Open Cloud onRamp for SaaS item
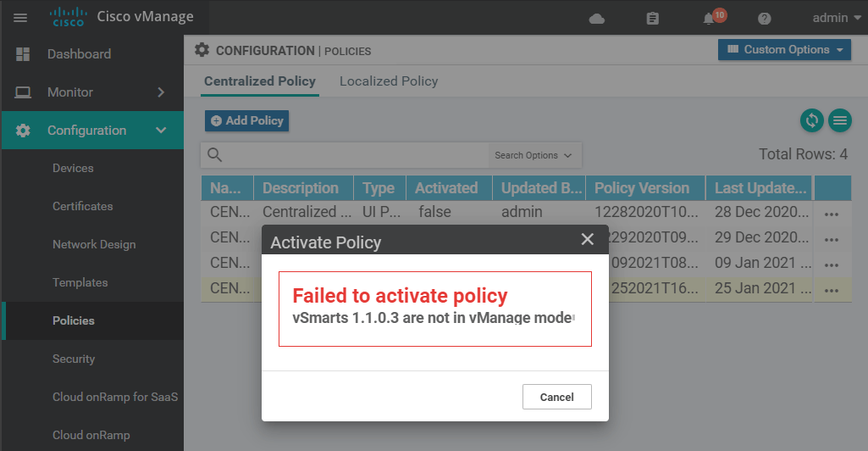868x451 pixels. [115, 397]
